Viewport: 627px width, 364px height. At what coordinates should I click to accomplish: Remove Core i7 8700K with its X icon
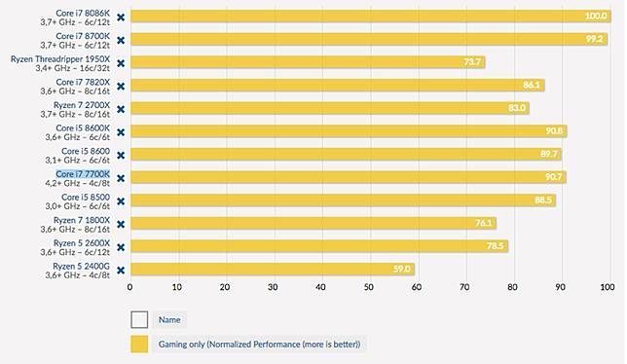(x=121, y=40)
